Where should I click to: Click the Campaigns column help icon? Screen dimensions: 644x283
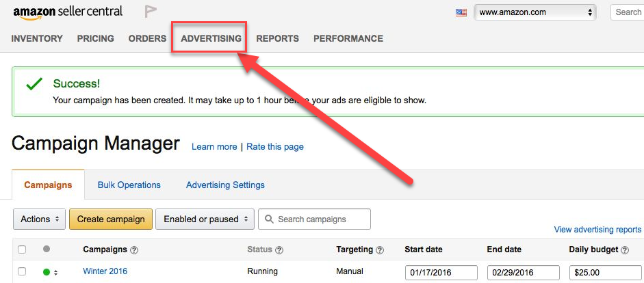coord(134,250)
